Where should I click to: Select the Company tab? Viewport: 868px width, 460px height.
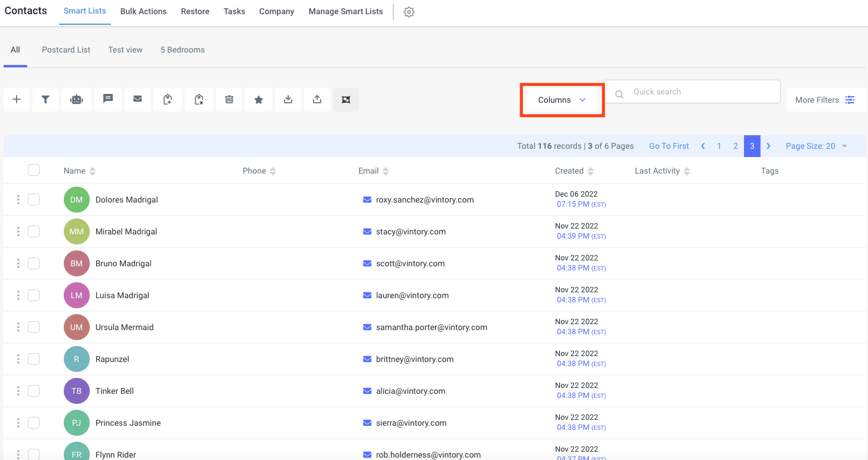click(x=277, y=11)
